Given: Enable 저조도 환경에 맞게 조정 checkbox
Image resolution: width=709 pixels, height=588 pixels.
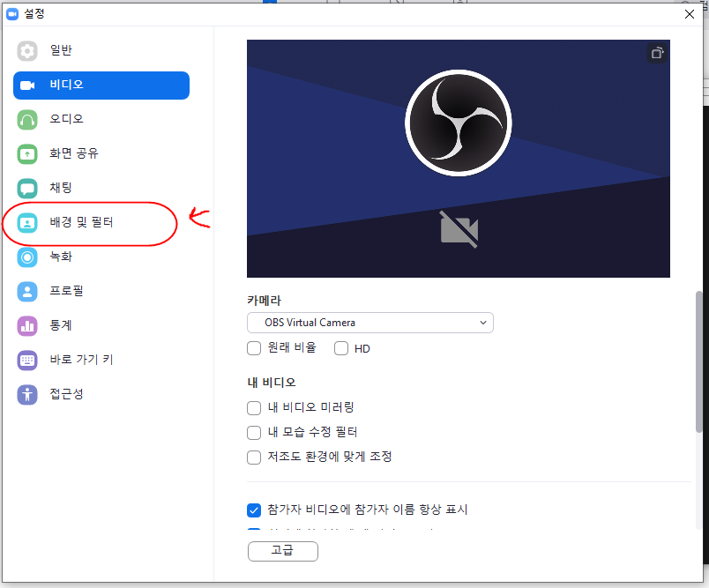Looking at the screenshot, I should (254, 457).
